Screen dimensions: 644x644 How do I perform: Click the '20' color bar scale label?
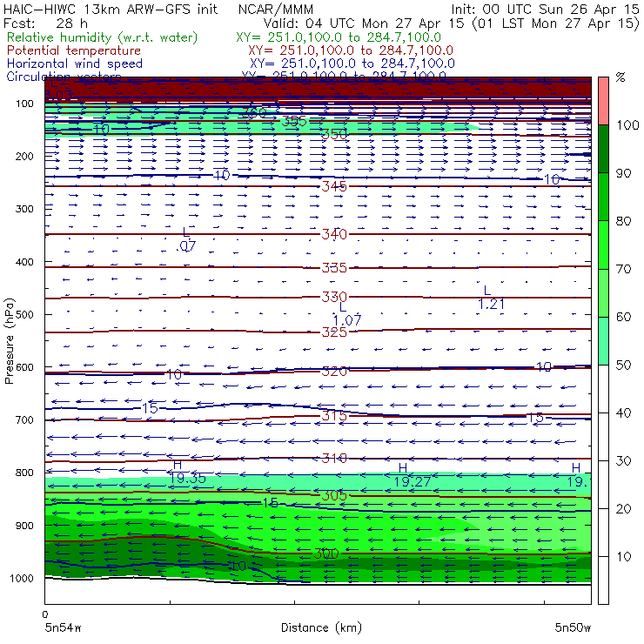[623, 509]
